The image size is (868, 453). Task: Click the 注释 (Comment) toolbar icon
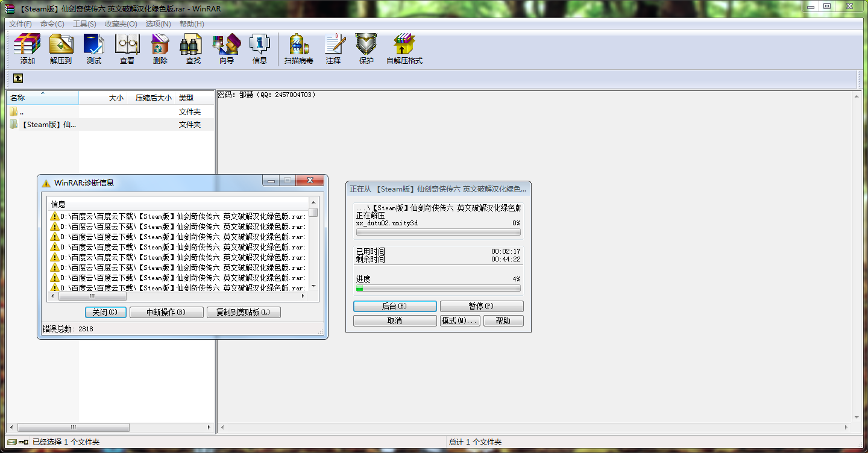(333, 49)
